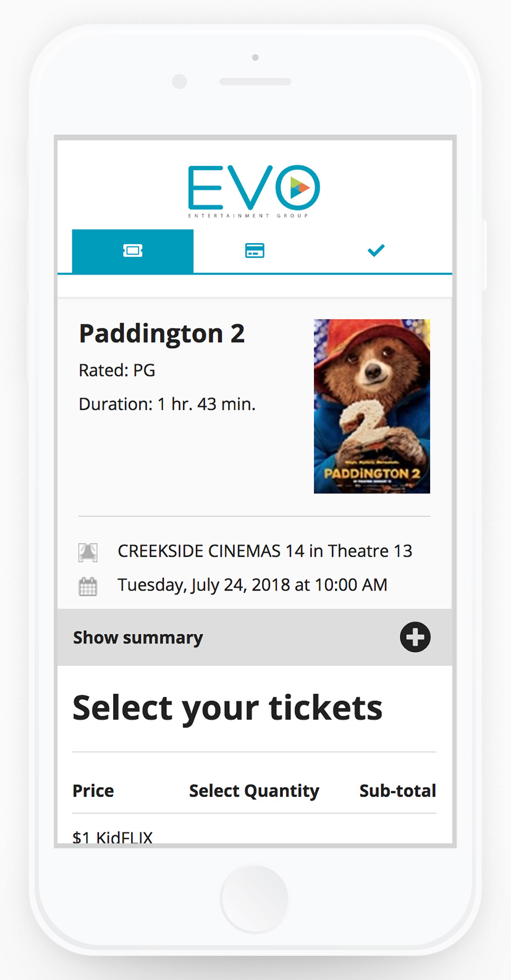Open the Paddington 2 movie title

(162, 333)
